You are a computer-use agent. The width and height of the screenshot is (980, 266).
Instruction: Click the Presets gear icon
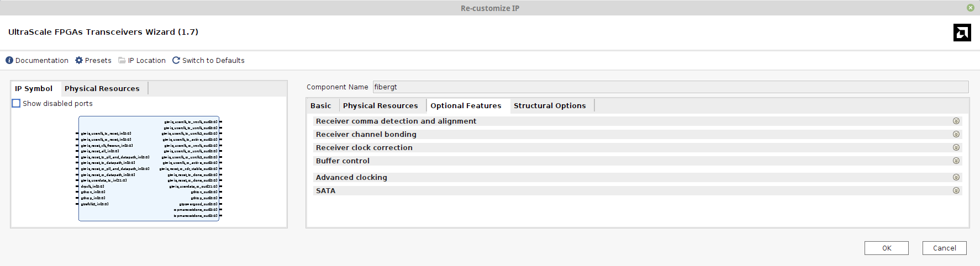[79, 60]
